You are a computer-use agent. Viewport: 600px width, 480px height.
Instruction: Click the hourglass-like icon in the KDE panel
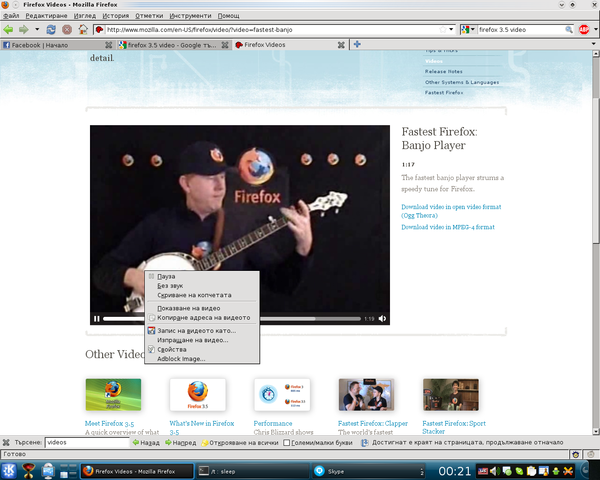click(29, 471)
